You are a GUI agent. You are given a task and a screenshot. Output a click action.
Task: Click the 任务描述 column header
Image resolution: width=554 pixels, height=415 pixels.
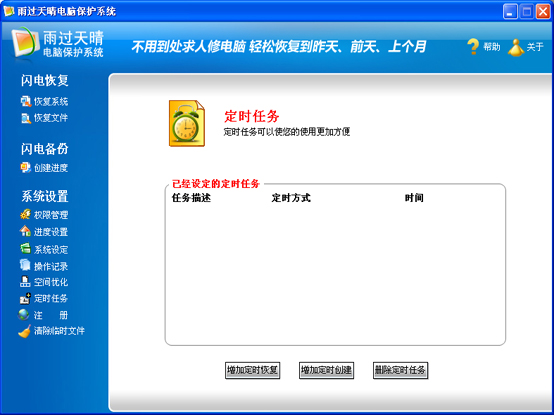[x=191, y=198]
